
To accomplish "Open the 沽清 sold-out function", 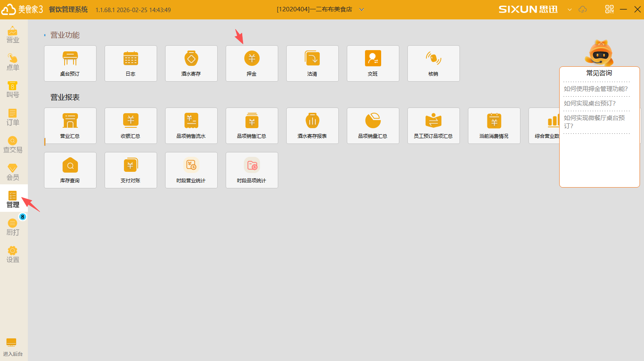I will point(312,63).
